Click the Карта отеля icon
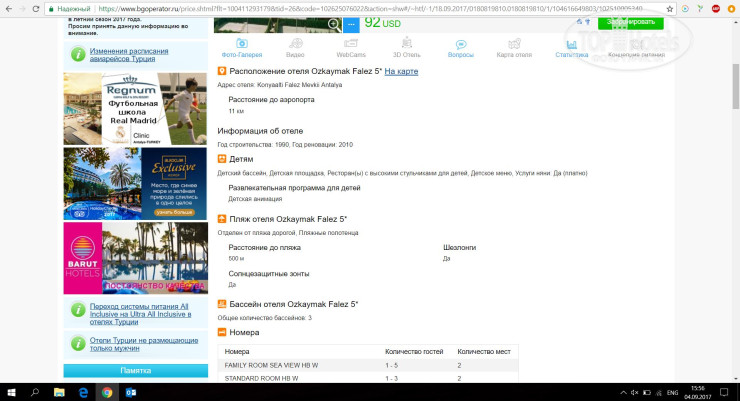This screenshot has height=401, width=740. (x=513, y=46)
